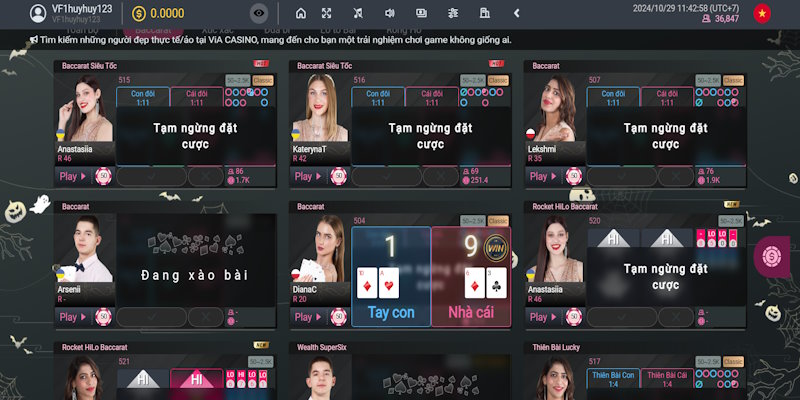Open the user profile avatar icon

[x=37, y=13]
